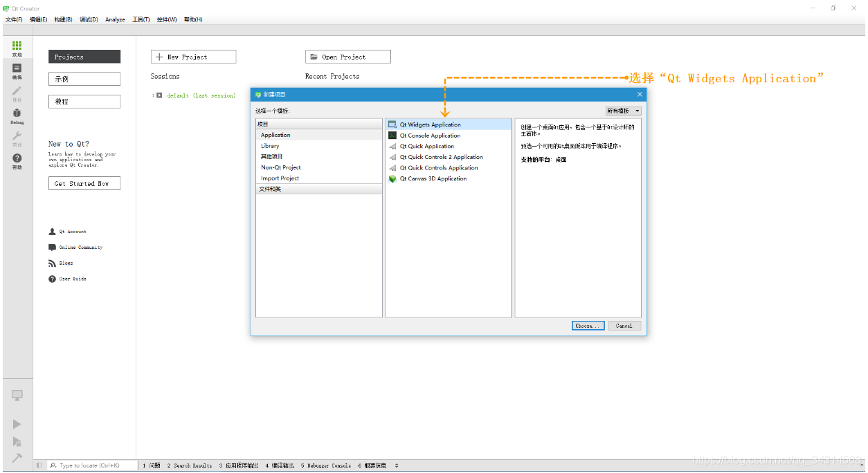Select Import Project category
Image resolution: width=868 pixels, height=473 pixels.
click(x=319, y=178)
